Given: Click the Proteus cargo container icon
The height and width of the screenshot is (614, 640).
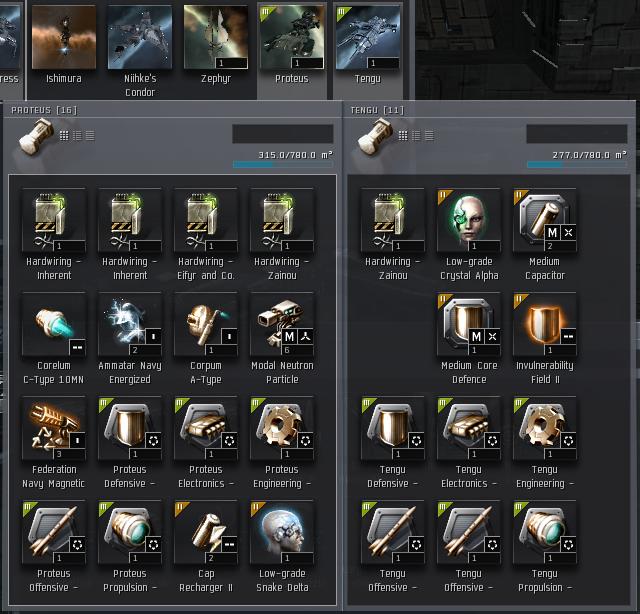Looking at the screenshot, I should click(x=36, y=136).
